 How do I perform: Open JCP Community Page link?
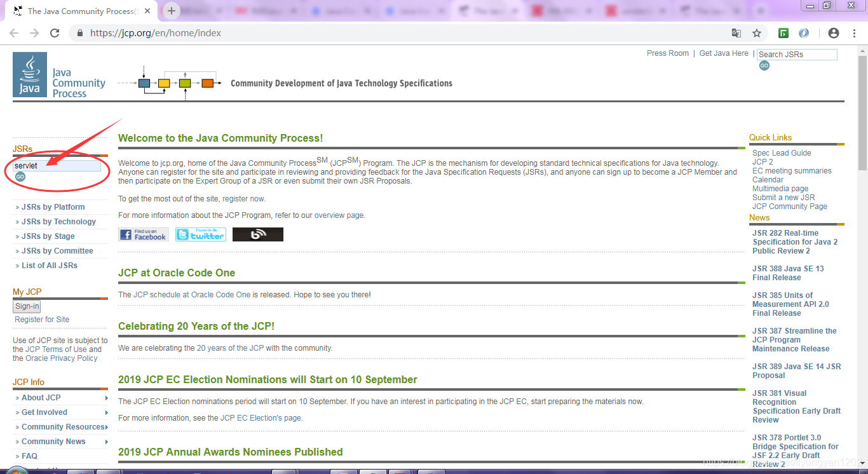tap(790, 207)
